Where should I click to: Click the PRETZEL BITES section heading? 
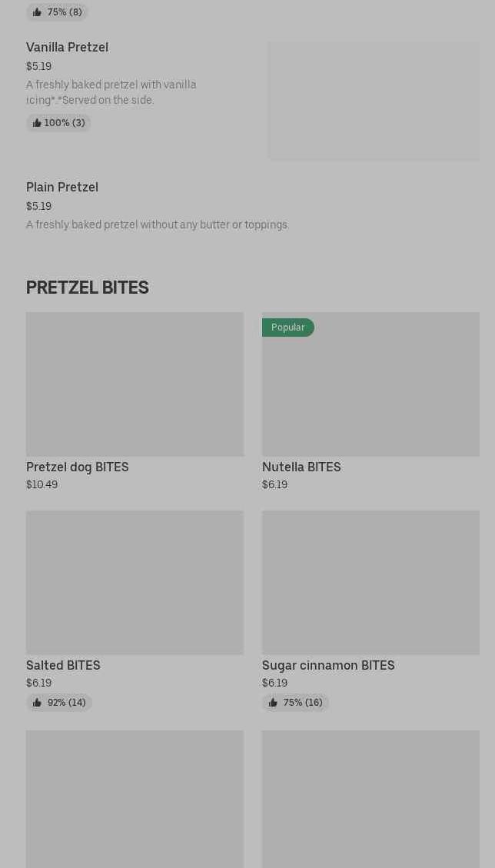pyautogui.click(x=88, y=288)
